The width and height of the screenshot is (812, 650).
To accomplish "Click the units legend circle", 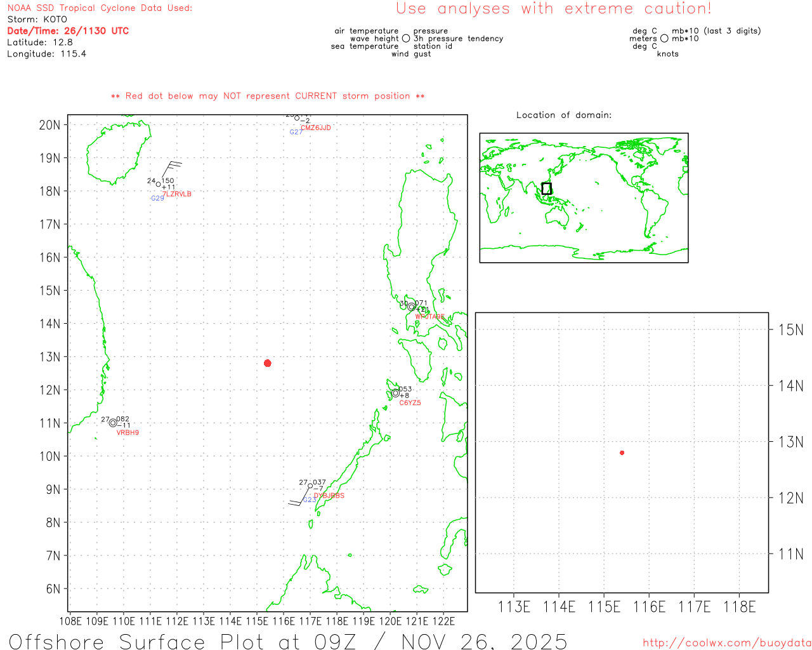I will (x=664, y=39).
